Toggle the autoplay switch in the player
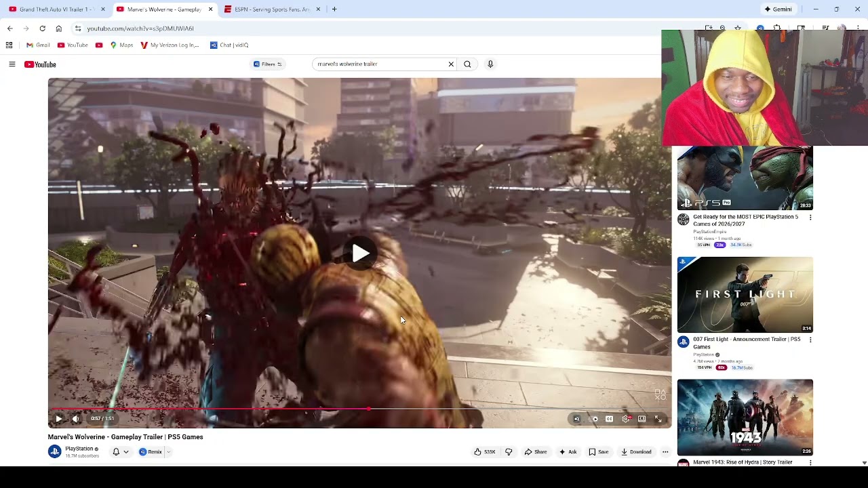 593,419
